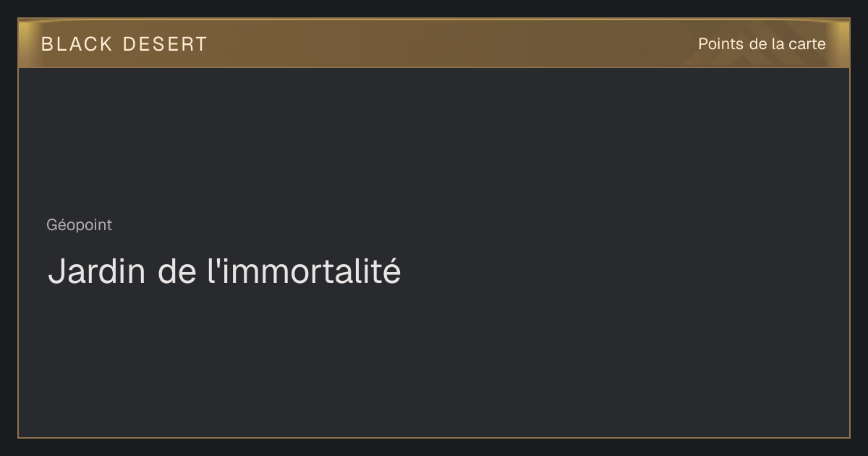
Task: Click empty dark card area below title
Action: (434, 362)
